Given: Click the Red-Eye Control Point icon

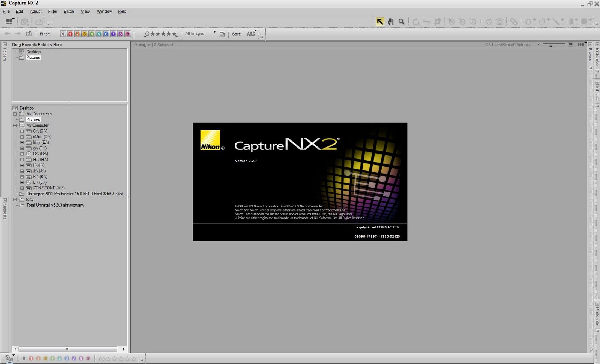Looking at the screenshot, I should tap(499, 22).
